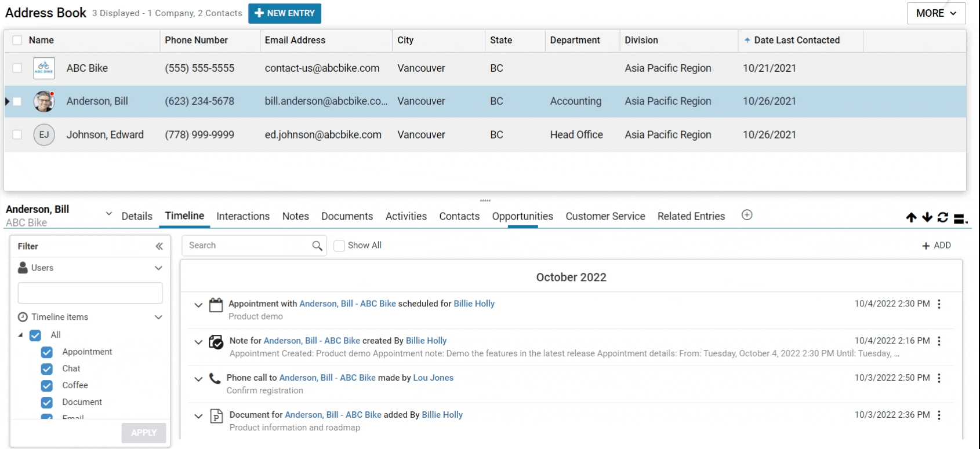
Task: Open the three-dot menu for the Appointment entry
Action: point(939,304)
